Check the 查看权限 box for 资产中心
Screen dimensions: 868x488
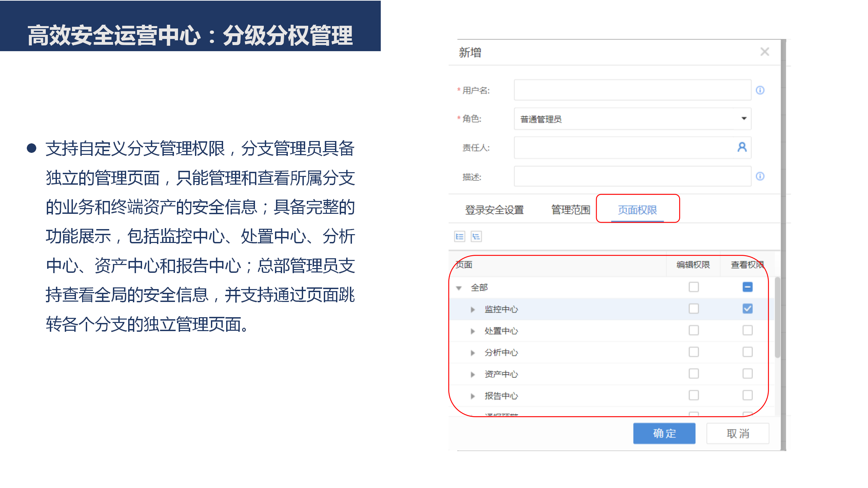747,374
